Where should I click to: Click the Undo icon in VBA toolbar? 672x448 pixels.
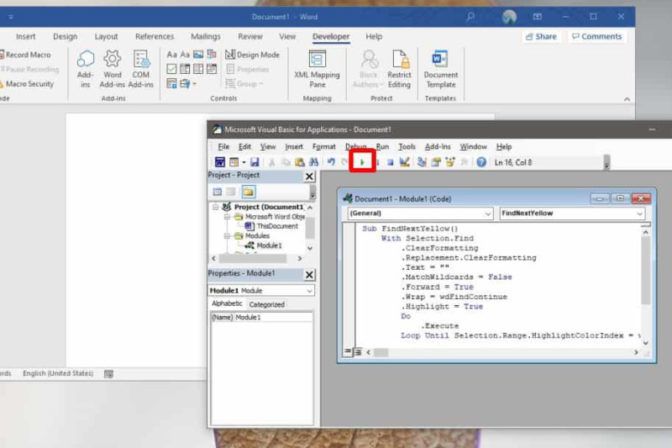330,162
